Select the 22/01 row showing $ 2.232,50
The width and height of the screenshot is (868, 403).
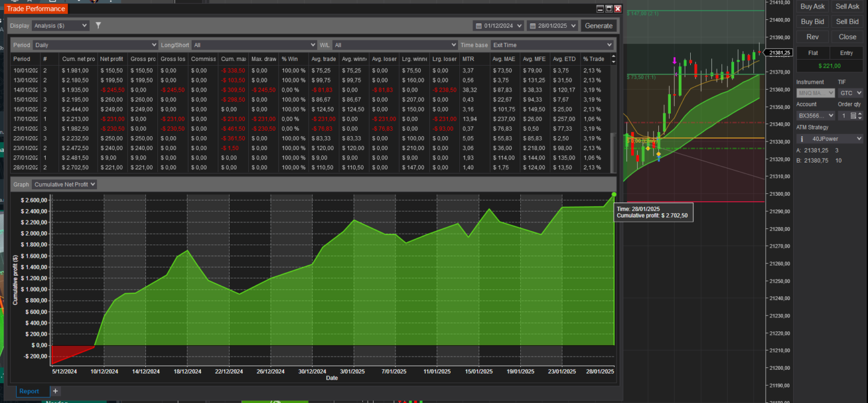click(311, 138)
